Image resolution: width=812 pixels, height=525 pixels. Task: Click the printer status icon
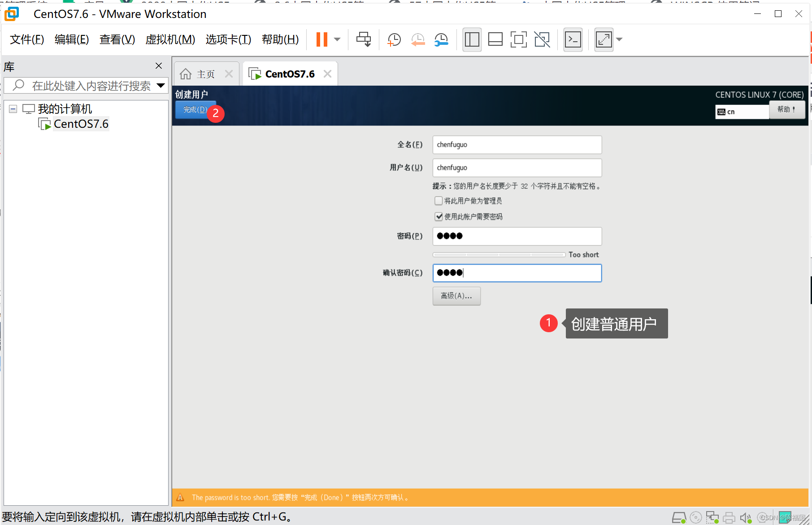tap(729, 518)
